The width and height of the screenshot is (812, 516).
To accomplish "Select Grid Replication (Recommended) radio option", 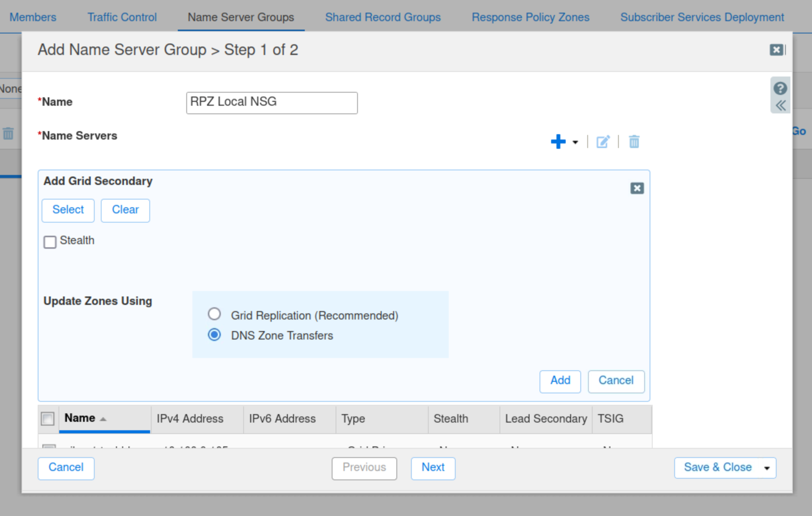I will point(214,314).
